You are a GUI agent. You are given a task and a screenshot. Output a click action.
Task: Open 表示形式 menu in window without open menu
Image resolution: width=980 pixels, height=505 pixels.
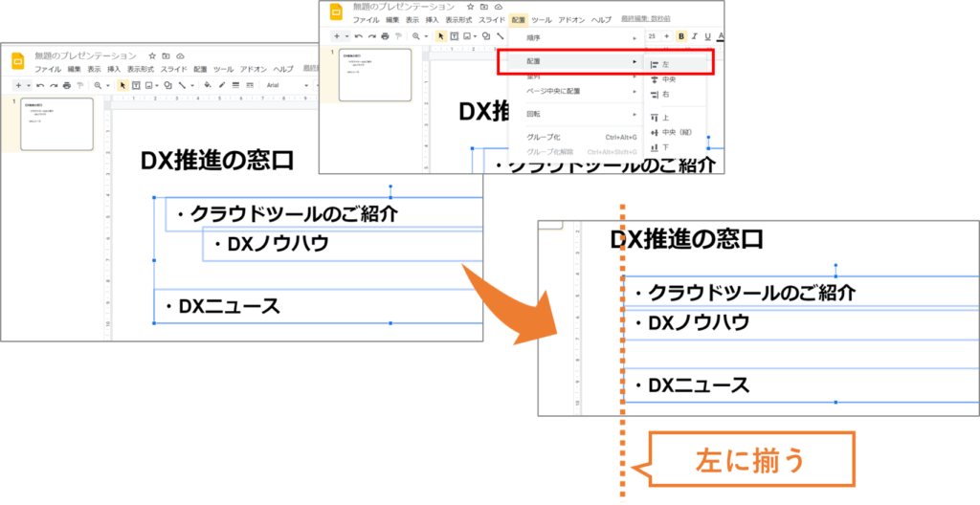pos(142,70)
